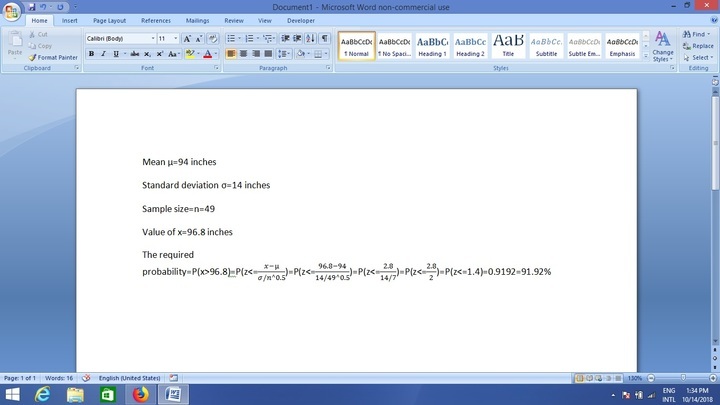Viewport: 720px width, 405px height.
Task: Click the Grow Font icon
Action: click(186, 38)
